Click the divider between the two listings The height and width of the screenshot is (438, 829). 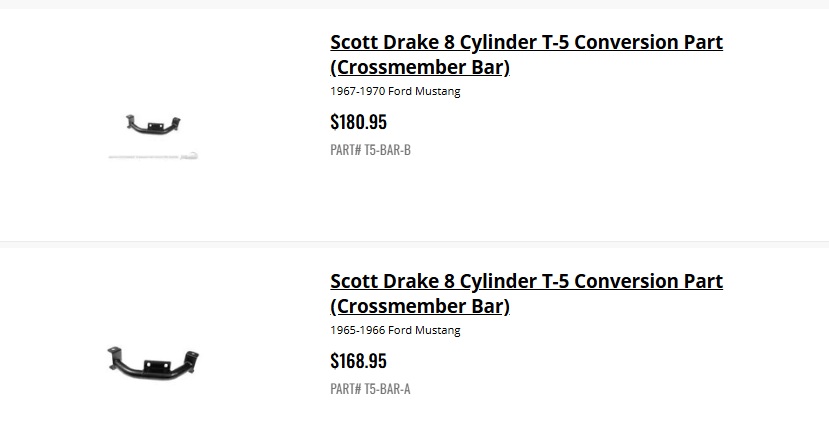click(x=414, y=244)
